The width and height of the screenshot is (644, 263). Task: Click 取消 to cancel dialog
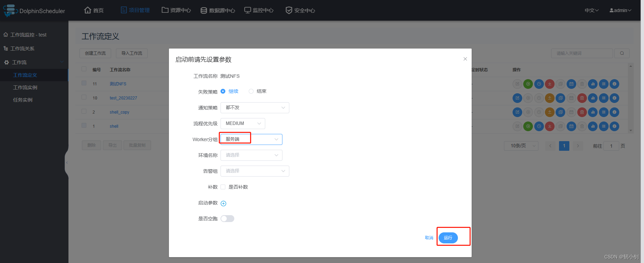pyautogui.click(x=429, y=238)
